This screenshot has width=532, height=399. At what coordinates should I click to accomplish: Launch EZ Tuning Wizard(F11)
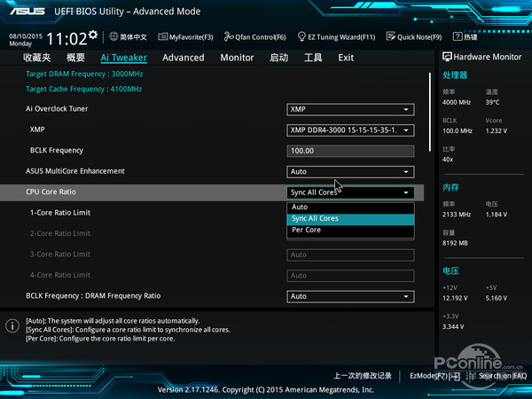336,36
